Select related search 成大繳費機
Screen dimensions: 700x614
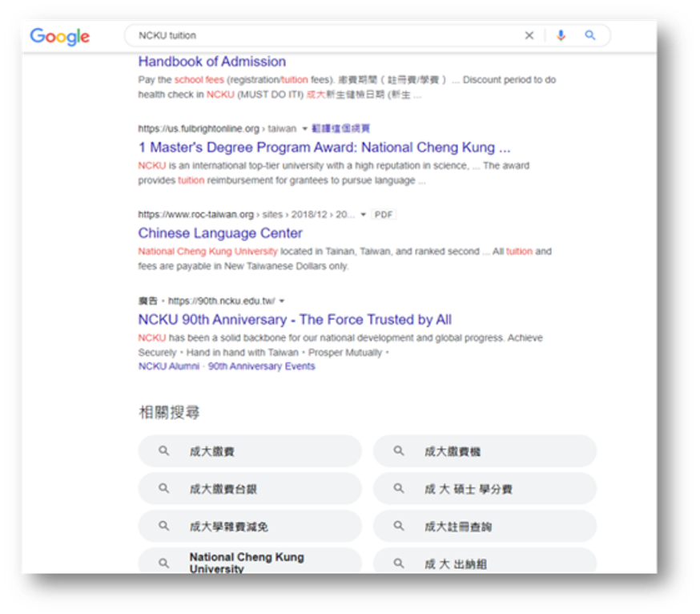pos(485,451)
